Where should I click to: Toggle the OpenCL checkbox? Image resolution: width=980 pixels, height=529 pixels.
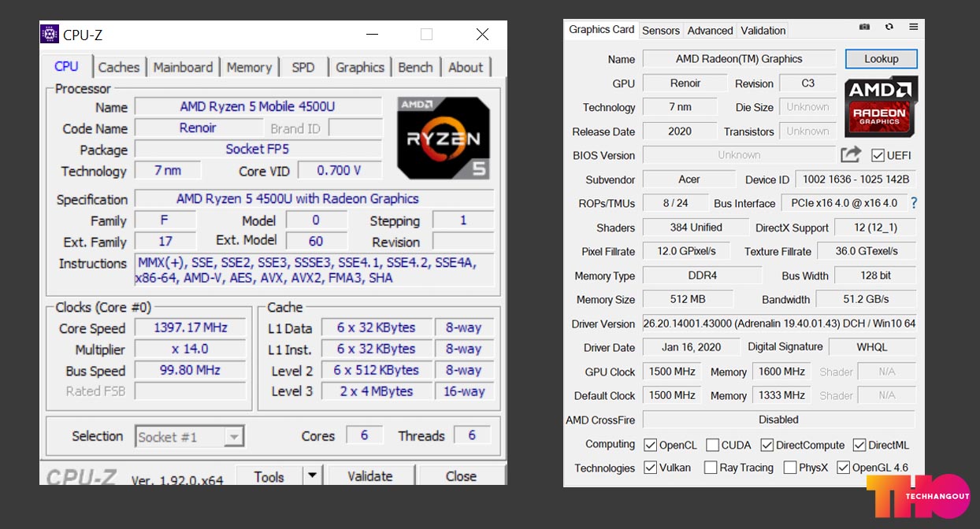pyautogui.click(x=650, y=445)
